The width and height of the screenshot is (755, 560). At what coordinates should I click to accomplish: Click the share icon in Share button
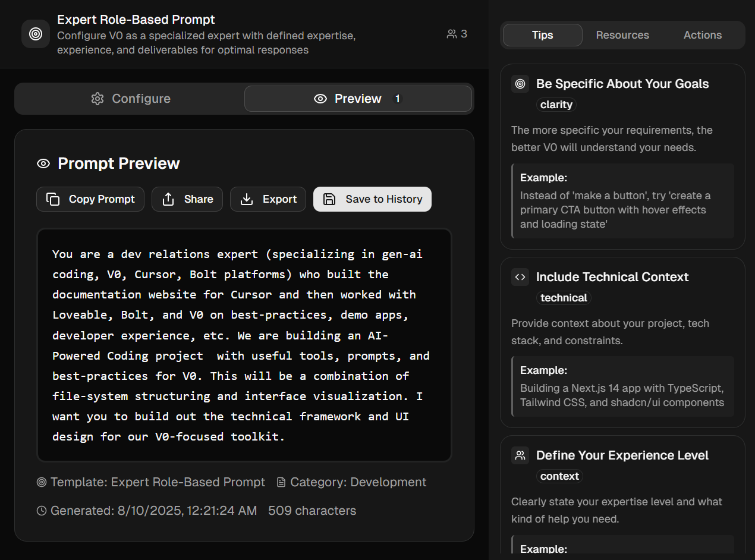tap(168, 199)
